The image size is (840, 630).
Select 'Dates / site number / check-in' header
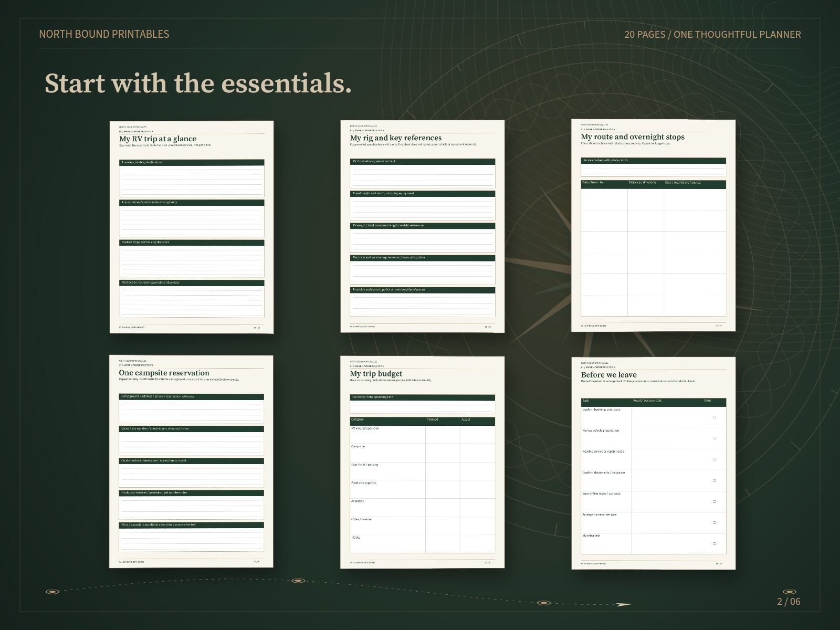(192, 429)
